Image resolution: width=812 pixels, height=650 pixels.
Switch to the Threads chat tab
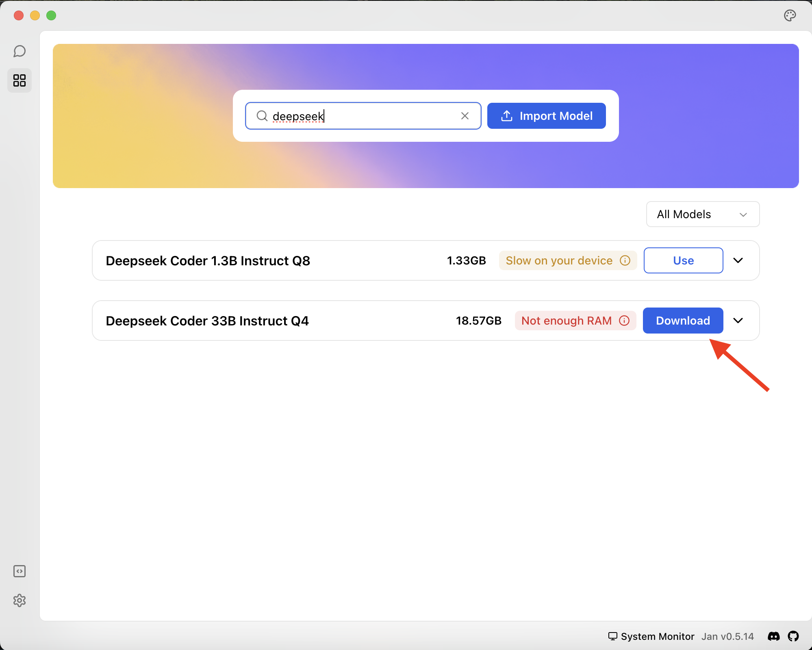(x=19, y=51)
